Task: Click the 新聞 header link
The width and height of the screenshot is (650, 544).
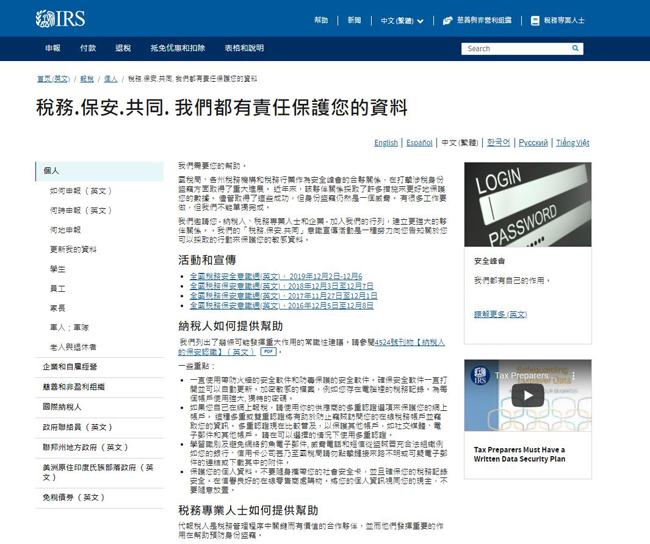Action: tap(354, 20)
